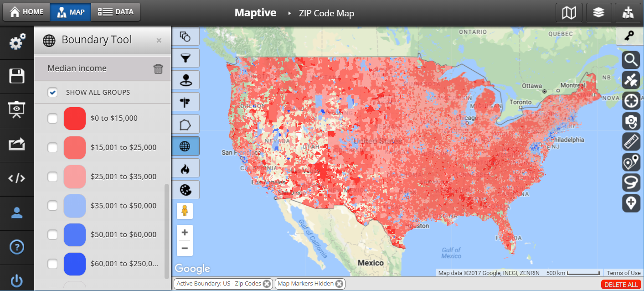Click the Median income header text
The width and height of the screenshot is (644, 291).
point(77,68)
